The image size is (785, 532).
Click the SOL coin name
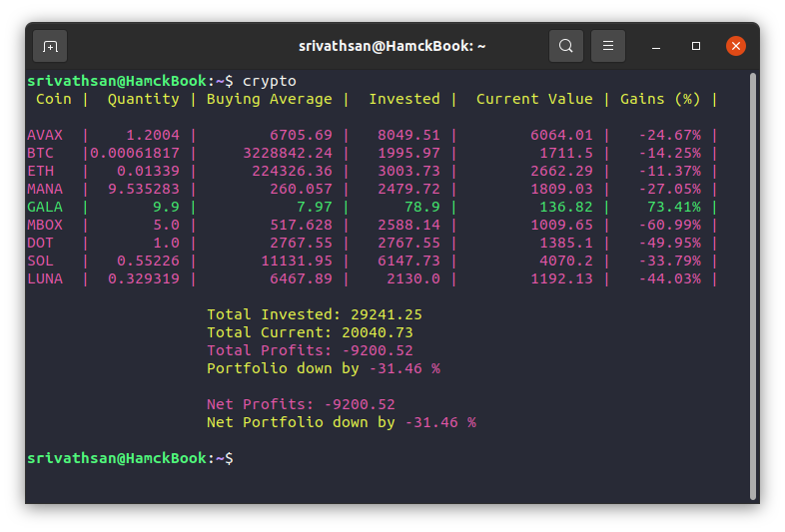[x=41, y=262]
